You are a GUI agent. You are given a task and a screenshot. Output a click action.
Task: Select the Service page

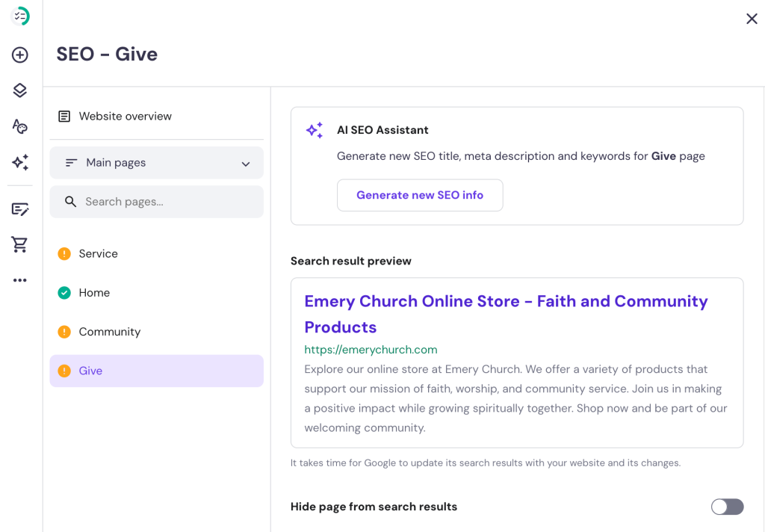click(x=99, y=254)
